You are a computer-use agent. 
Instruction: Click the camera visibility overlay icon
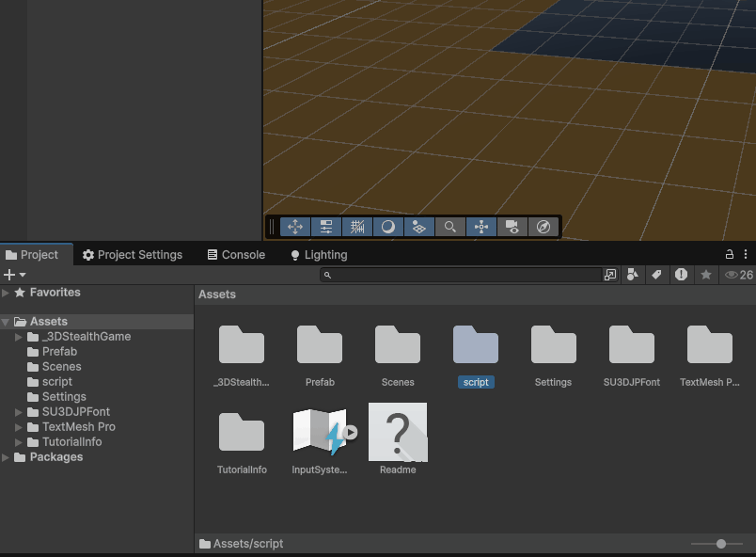(512, 227)
